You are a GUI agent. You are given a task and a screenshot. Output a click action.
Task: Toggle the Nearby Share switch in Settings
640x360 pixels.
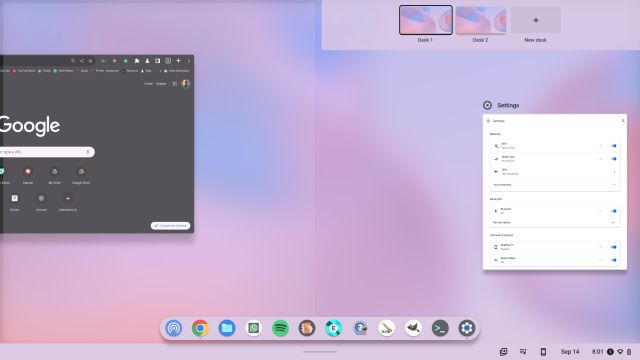coord(613,260)
